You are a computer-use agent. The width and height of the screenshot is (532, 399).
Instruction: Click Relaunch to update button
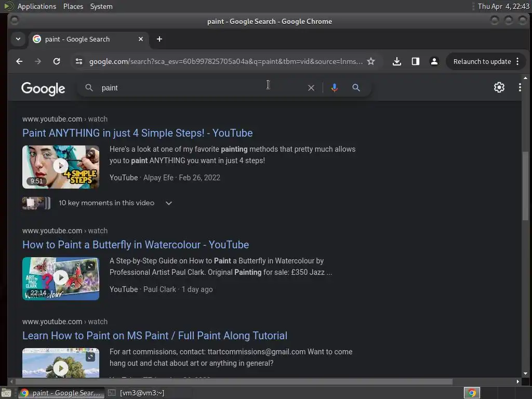482,61
